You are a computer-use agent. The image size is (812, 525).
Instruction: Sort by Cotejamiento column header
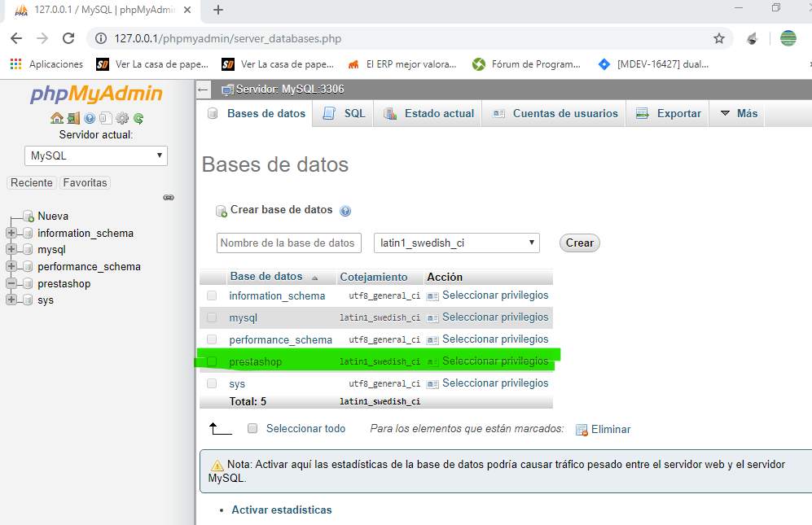click(x=373, y=277)
